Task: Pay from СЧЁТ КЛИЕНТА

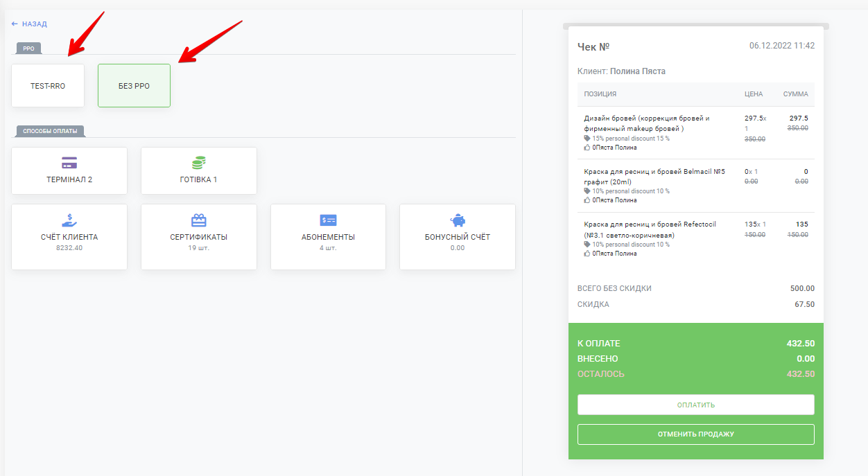Action: [x=69, y=236]
